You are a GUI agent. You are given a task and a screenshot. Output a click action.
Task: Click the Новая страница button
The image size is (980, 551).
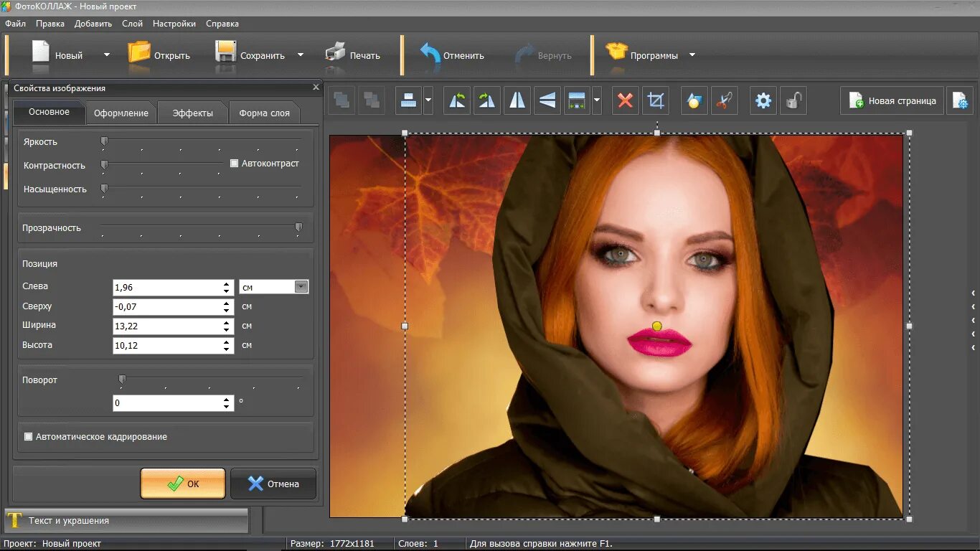[892, 101]
